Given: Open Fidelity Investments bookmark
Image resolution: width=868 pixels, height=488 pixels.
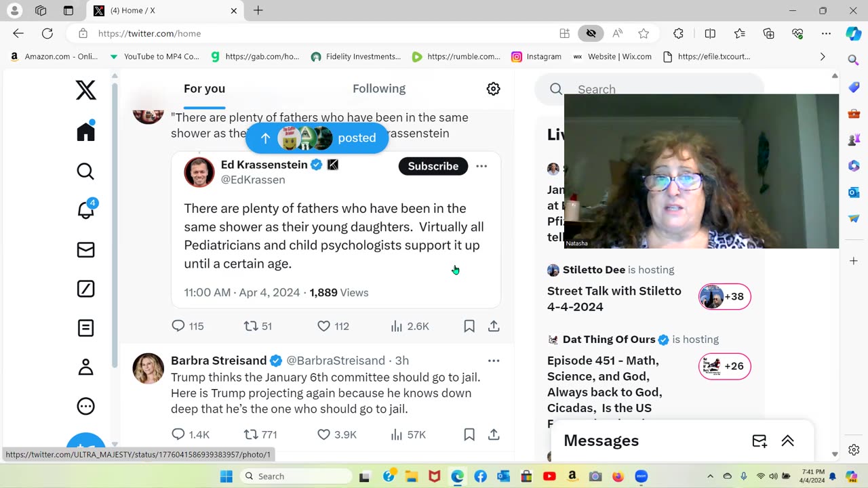Looking at the screenshot, I should point(356,57).
